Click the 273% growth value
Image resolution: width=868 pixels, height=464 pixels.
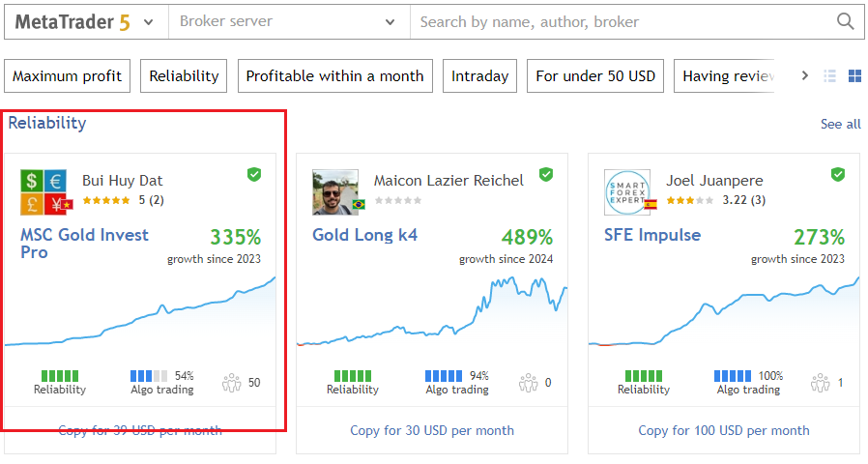coord(819,238)
